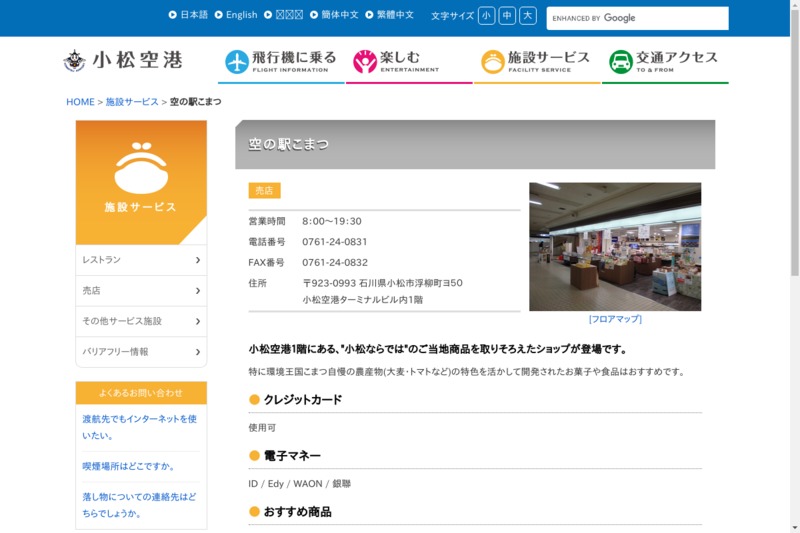The image size is (800, 533).
Task: Select large font size button
Action: [528, 16]
